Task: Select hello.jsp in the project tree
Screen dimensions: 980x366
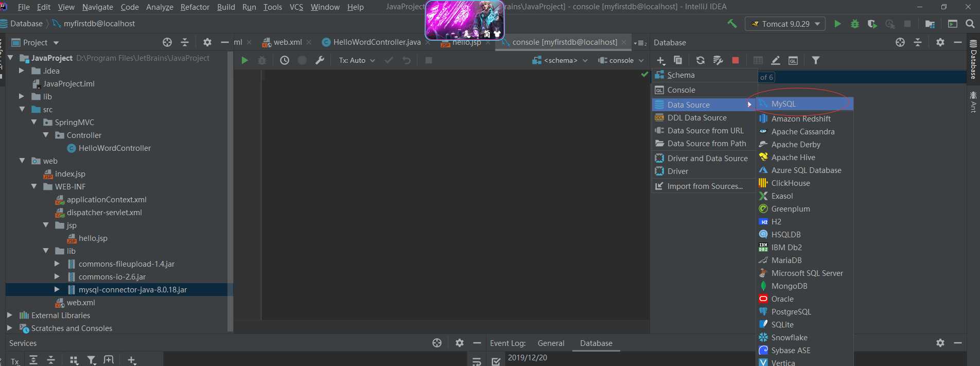Action: [93, 238]
